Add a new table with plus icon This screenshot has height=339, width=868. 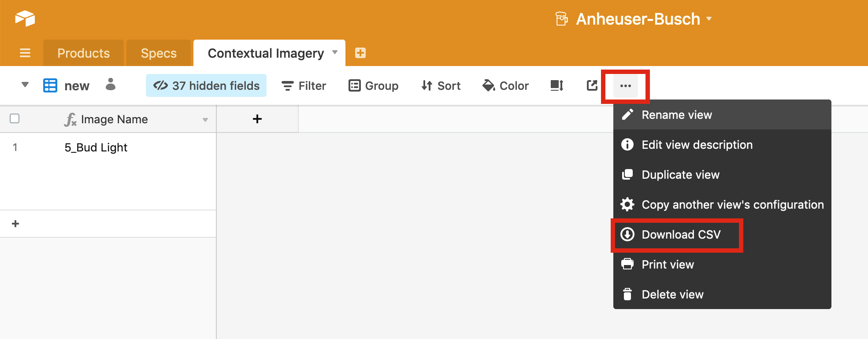click(360, 53)
